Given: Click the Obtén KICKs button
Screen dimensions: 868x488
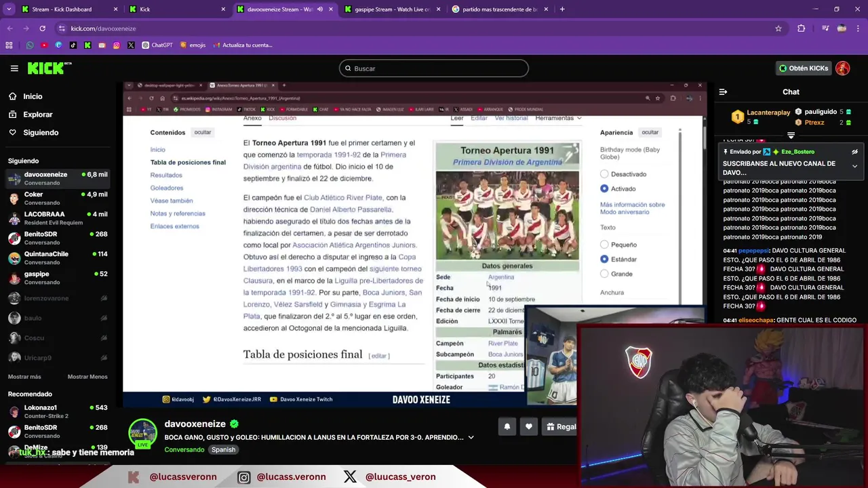Looking at the screenshot, I should 803,68.
